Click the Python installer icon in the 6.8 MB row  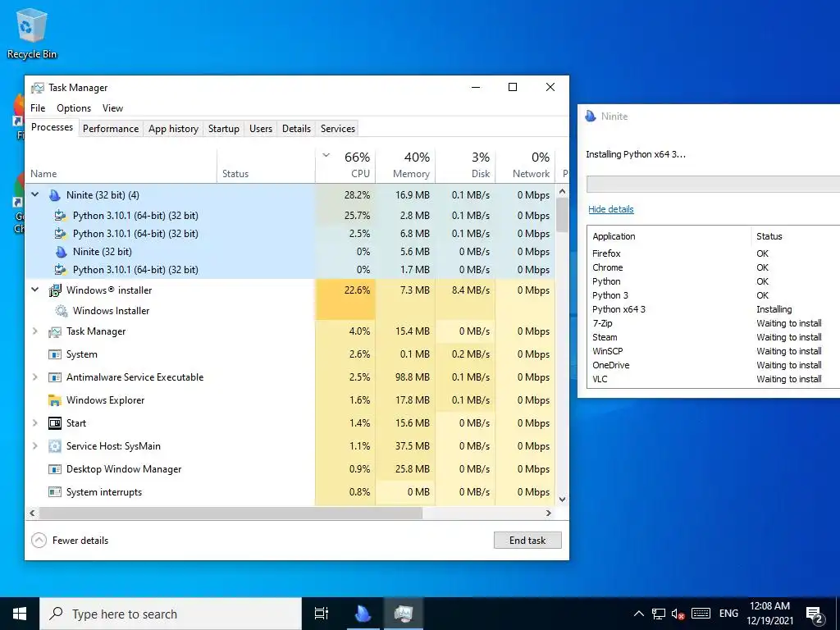[61, 234]
